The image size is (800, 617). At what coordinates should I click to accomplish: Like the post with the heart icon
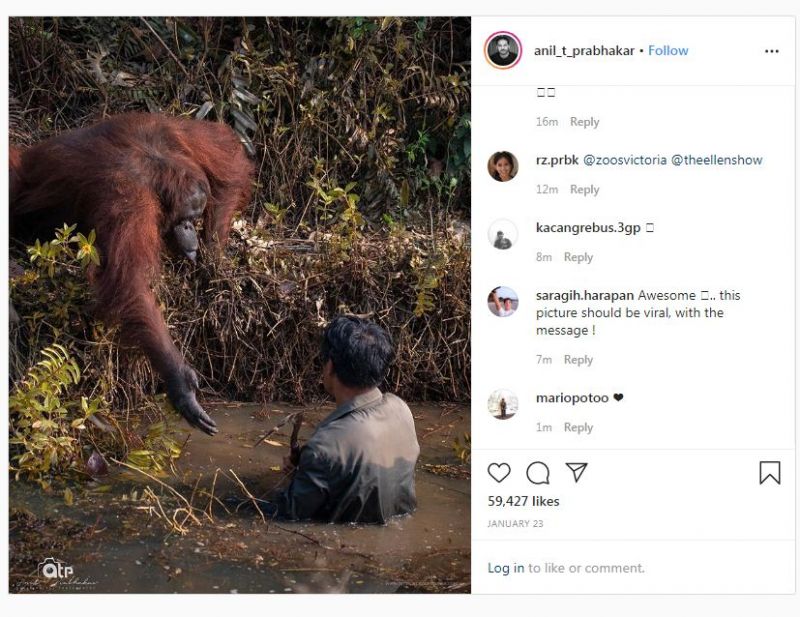point(499,473)
